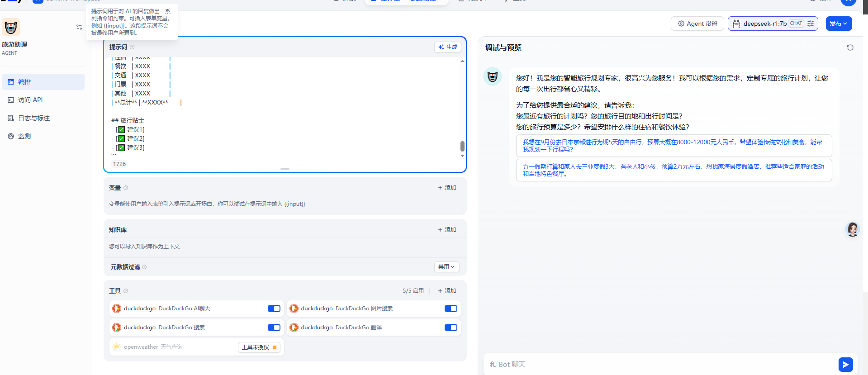Image resolution: width=868 pixels, height=375 pixels.
Task: Select the 三亚 family vacation suggestion
Action: pos(674,170)
